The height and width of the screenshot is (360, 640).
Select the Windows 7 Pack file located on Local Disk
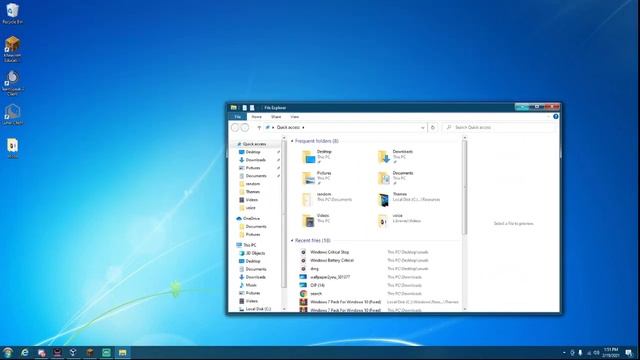coord(345,302)
